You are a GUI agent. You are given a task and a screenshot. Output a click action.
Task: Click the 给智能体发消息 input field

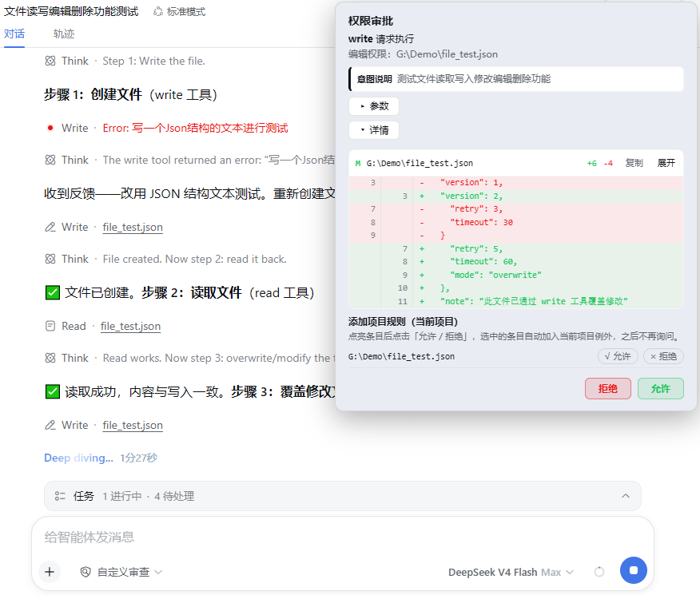(x=343, y=537)
